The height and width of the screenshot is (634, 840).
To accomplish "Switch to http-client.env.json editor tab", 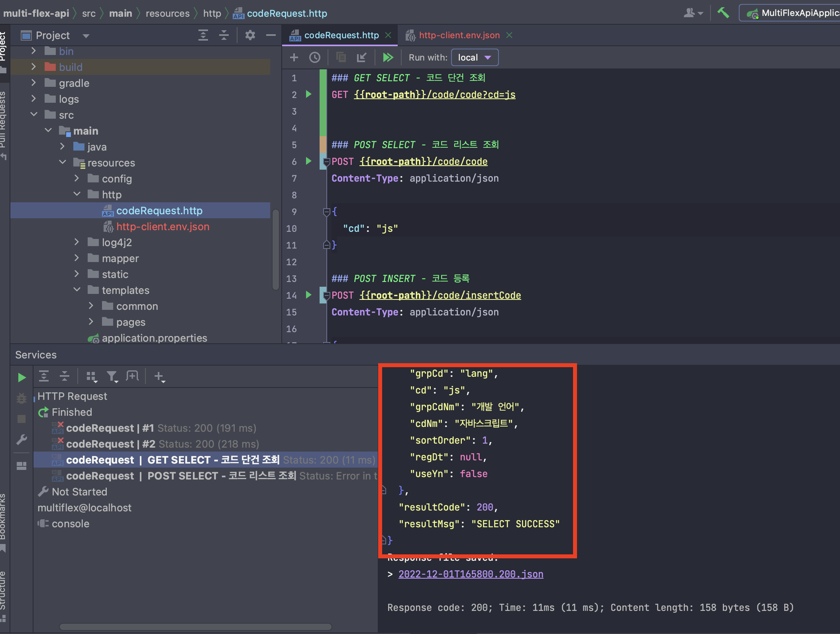I will [x=459, y=35].
